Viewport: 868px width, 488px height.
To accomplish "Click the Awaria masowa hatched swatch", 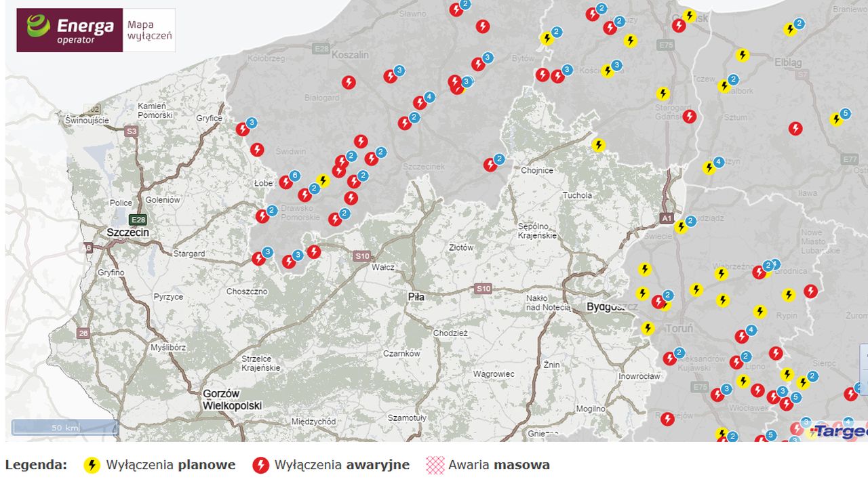I will point(435,465).
